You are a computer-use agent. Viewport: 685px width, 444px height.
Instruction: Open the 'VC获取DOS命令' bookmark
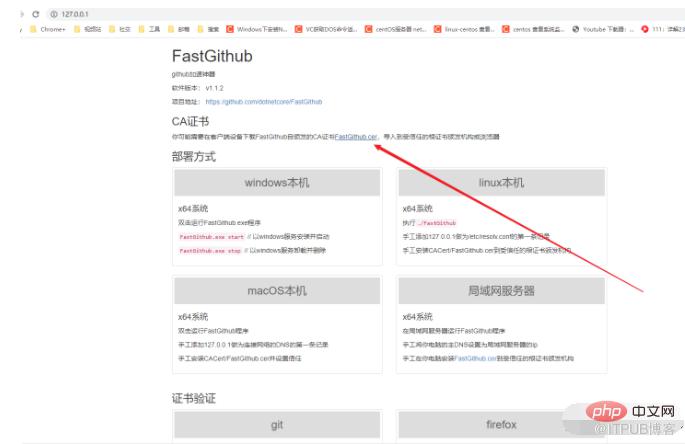[326, 29]
